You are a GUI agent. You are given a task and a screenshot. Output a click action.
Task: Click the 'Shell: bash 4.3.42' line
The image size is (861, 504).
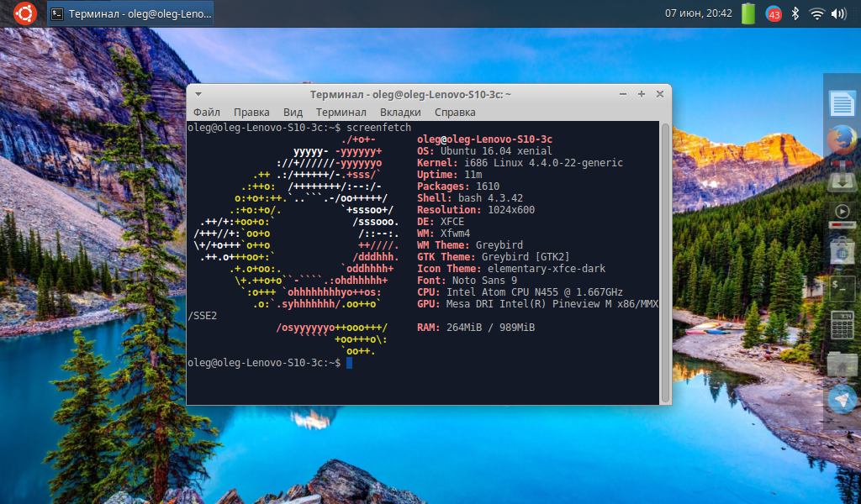(469, 198)
